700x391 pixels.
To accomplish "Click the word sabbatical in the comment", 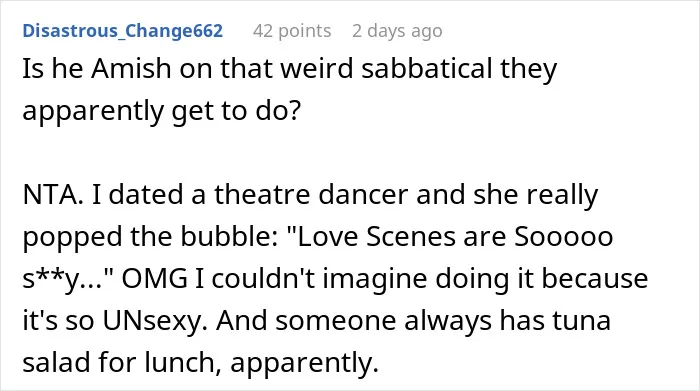I will [x=426, y=69].
